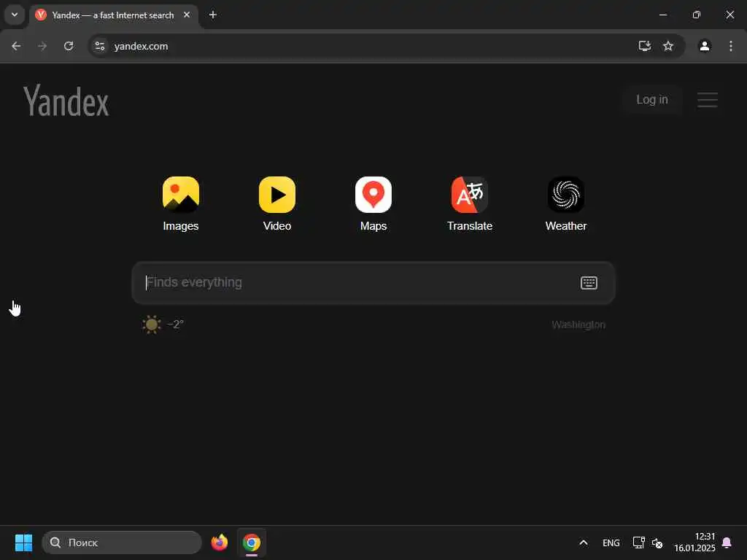This screenshot has height=560, width=747.
Task: Go forward using browser forward arrow
Action: tap(42, 46)
